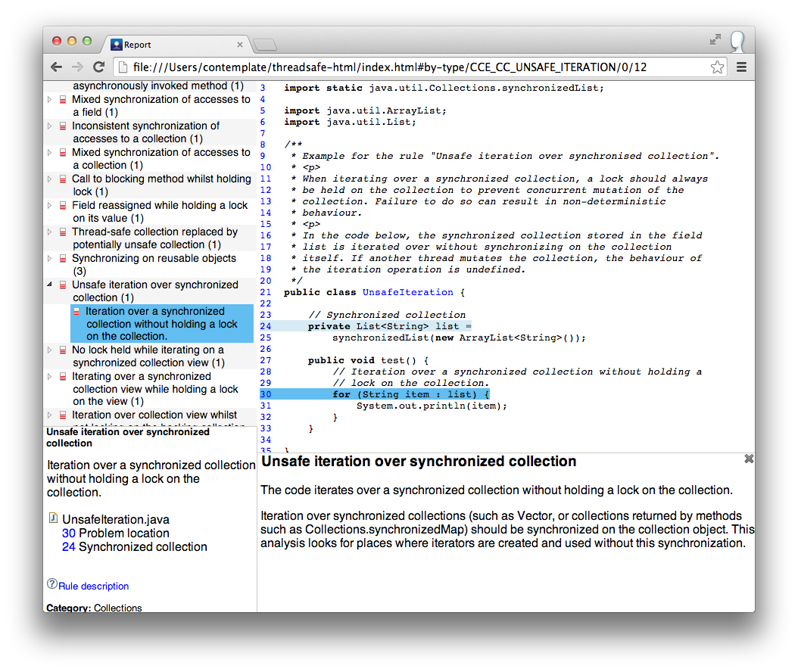The image size is (798, 672).
Task: Click the browser Back arrow
Action: 57,67
